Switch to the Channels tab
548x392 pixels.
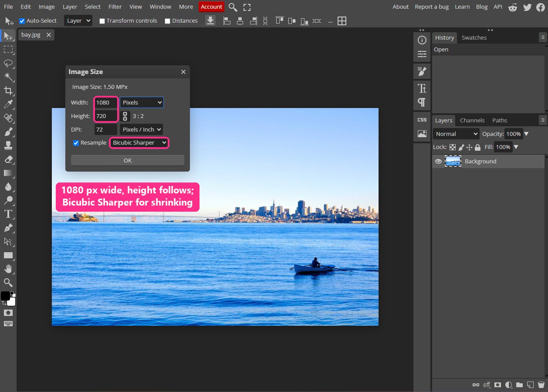(472, 120)
